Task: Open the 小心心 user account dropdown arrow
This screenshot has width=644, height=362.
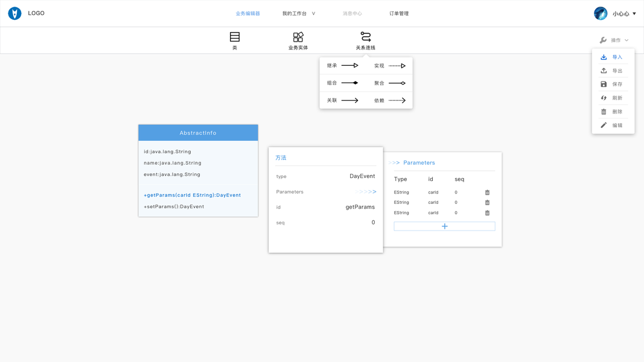Action: pyautogui.click(x=634, y=13)
